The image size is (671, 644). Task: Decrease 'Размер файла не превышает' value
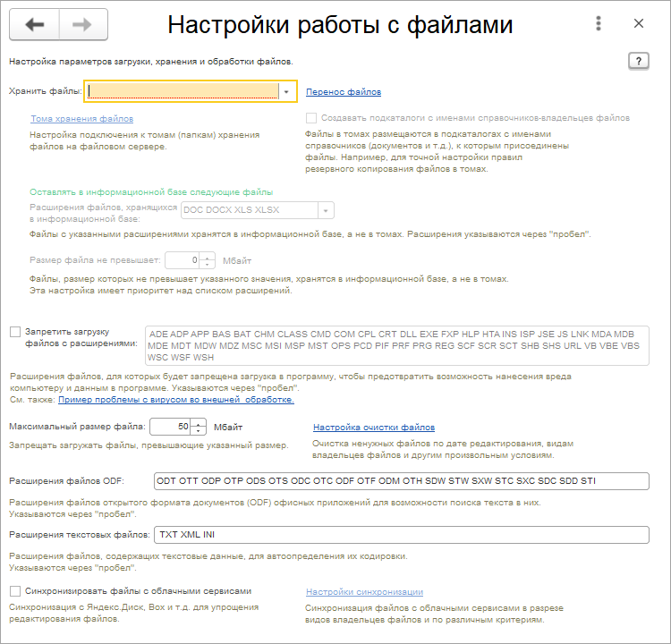click(208, 264)
